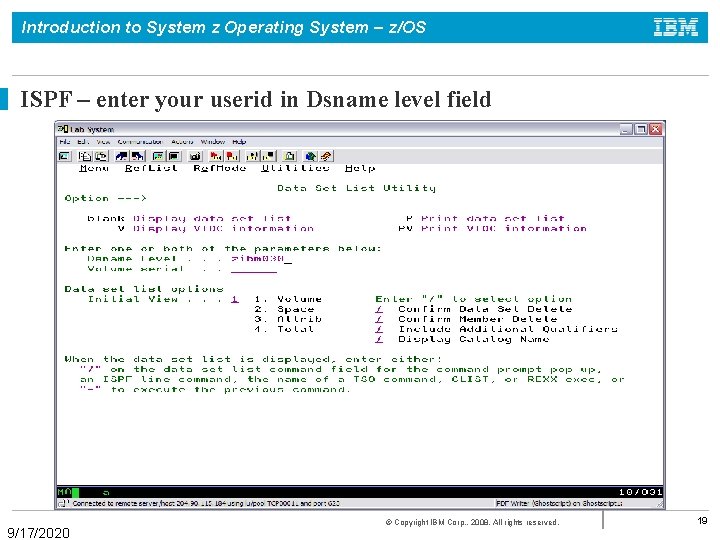720x540 pixels.
Task: Click the Stop macro toolbar icon
Action: [232, 156]
